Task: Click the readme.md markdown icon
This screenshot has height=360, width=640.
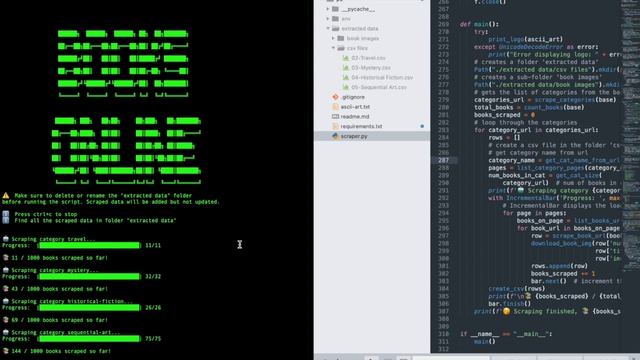Action: (x=336, y=116)
